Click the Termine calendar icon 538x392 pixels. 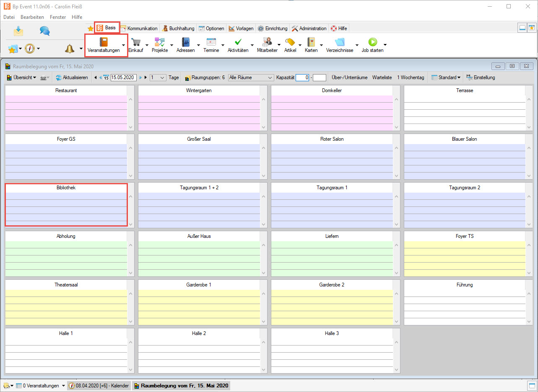coord(211,42)
